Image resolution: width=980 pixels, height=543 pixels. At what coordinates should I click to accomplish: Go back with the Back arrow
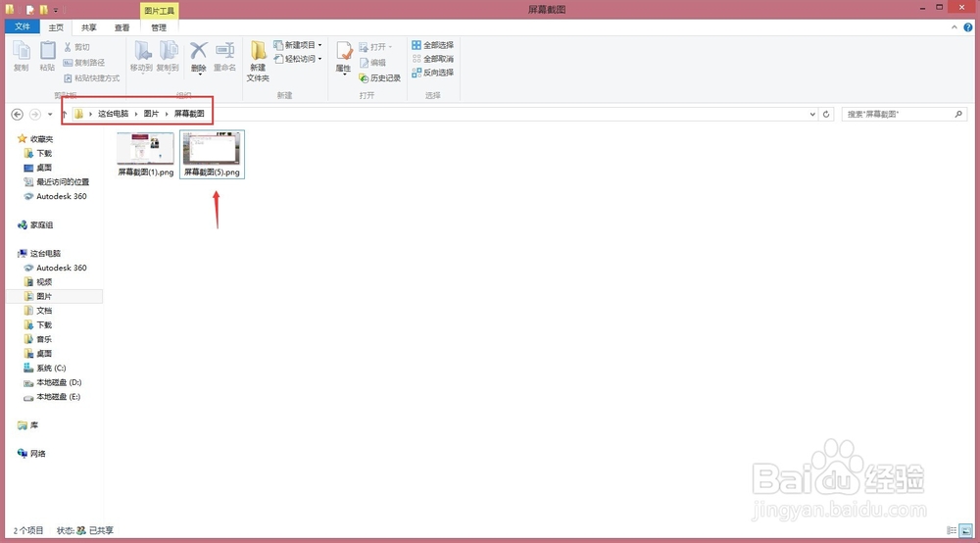click(x=18, y=115)
